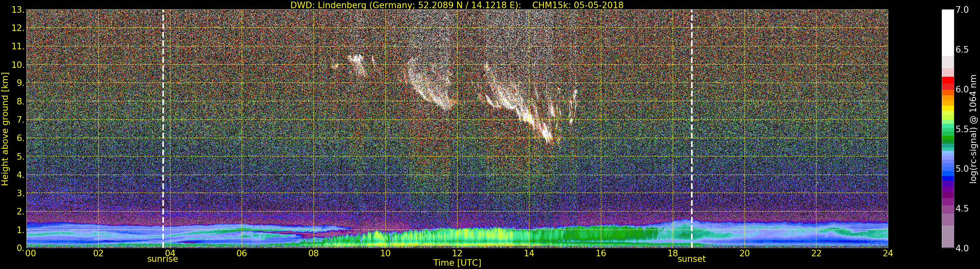
Task: Click the '2.' height axis tick label
Action: click(x=21, y=211)
